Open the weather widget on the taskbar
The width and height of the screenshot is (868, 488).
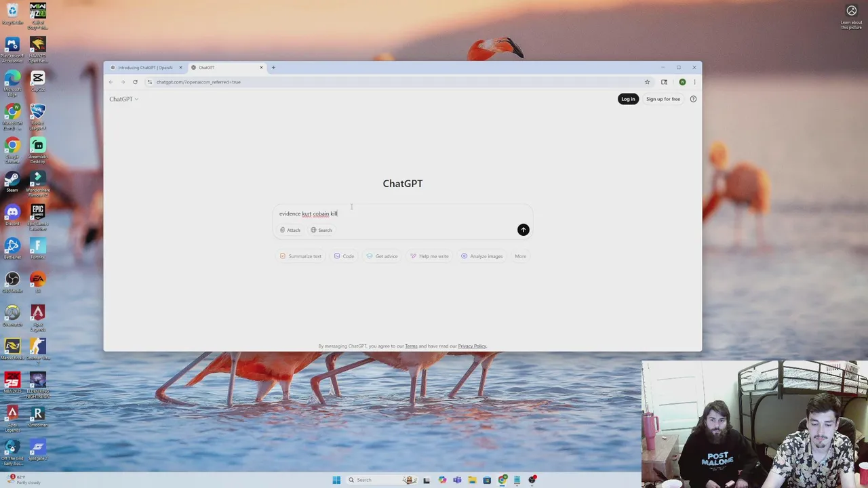[x=25, y=480]
